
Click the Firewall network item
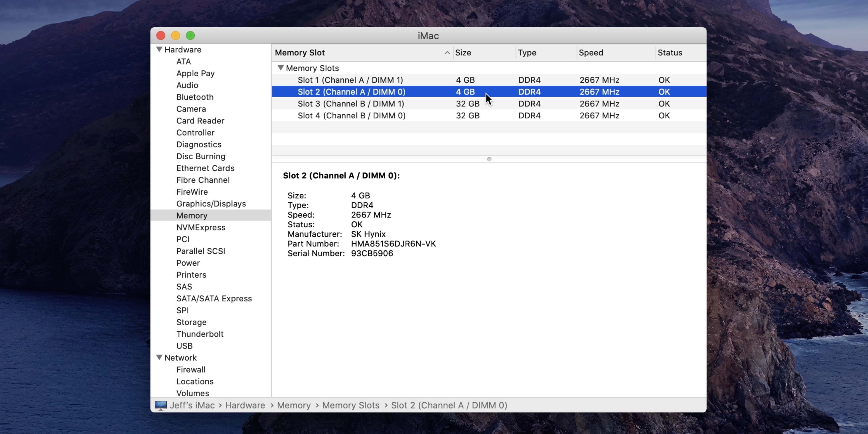[x=190, y=369]
